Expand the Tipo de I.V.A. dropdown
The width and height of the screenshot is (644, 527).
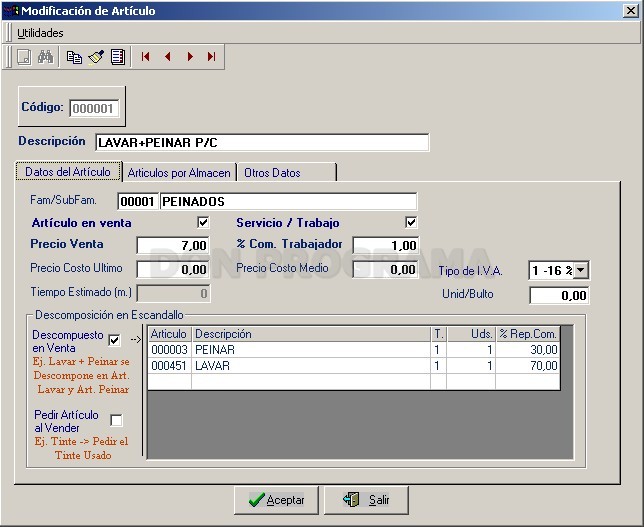point(580,270)
